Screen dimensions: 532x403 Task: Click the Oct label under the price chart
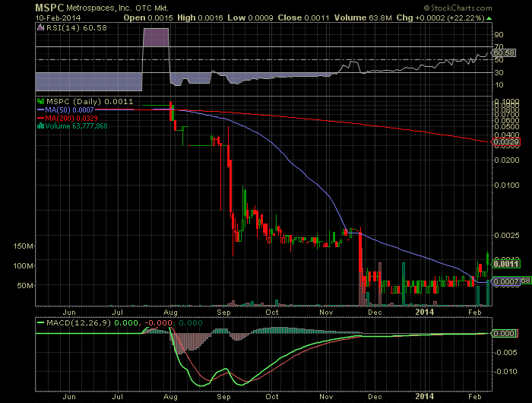(x=272, y=312)
